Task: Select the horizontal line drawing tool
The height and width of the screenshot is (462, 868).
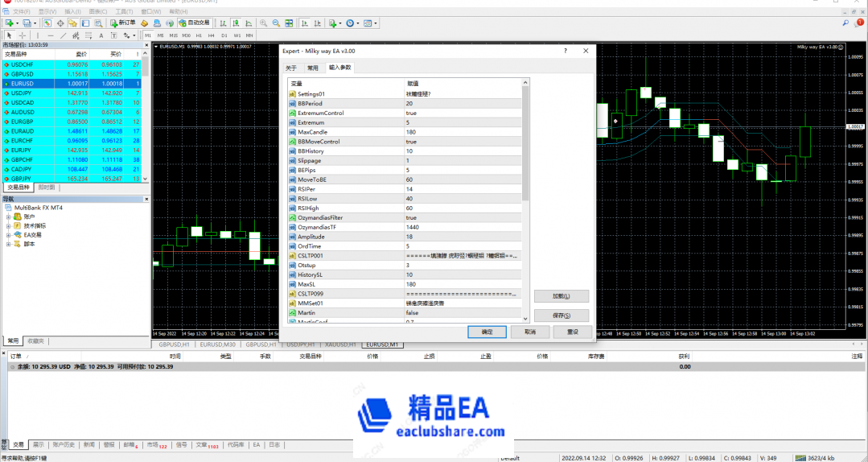Action: [51, 35]
